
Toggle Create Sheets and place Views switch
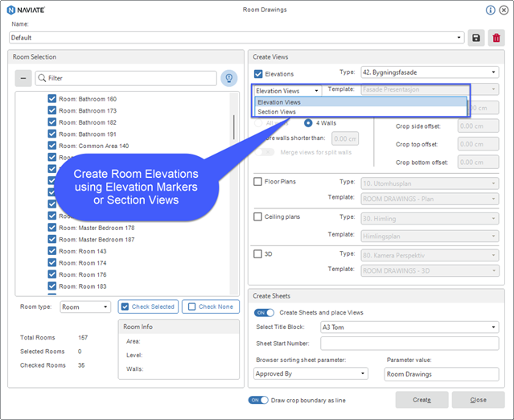tap(264, 312)
